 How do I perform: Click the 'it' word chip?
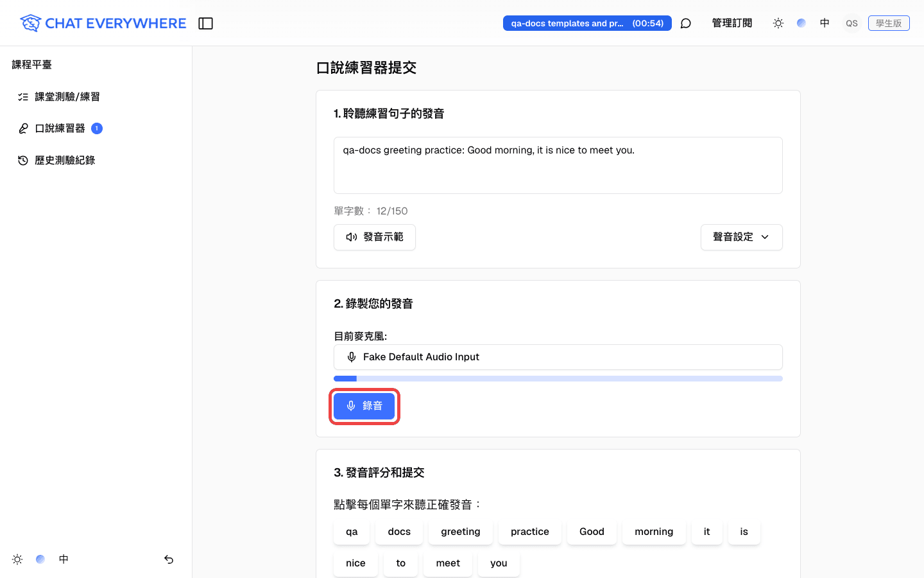(x=707, y=532)
